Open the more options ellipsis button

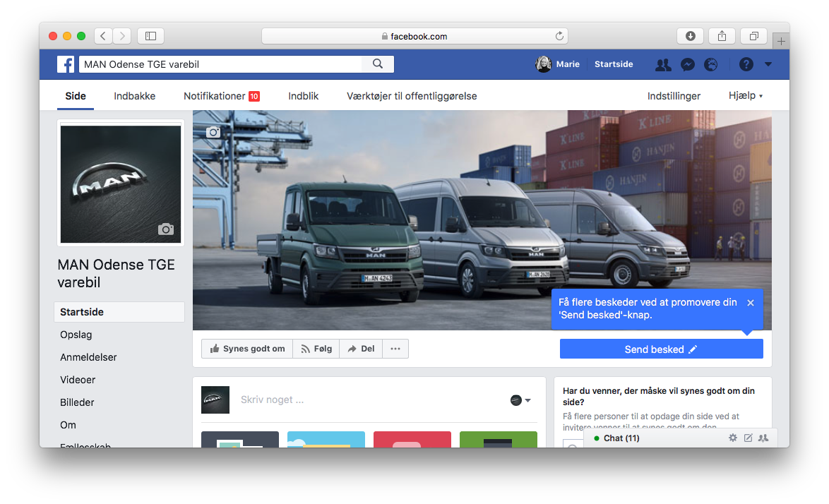pyautogui.click(x=395, y=349)
